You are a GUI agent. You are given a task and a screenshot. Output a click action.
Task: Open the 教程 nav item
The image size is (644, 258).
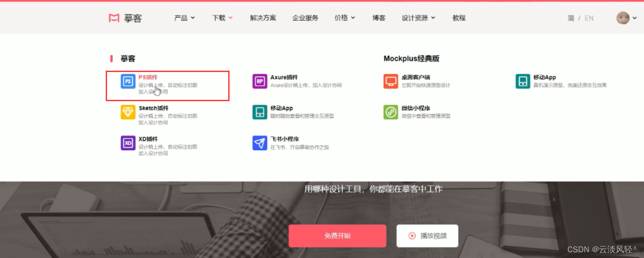459,18
